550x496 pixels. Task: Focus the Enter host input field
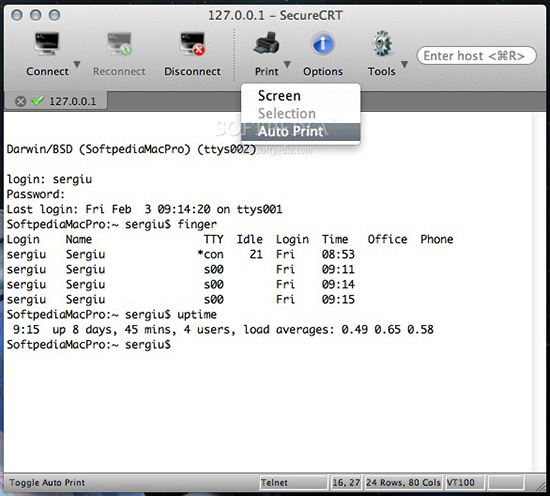click(x=476, y=56)
